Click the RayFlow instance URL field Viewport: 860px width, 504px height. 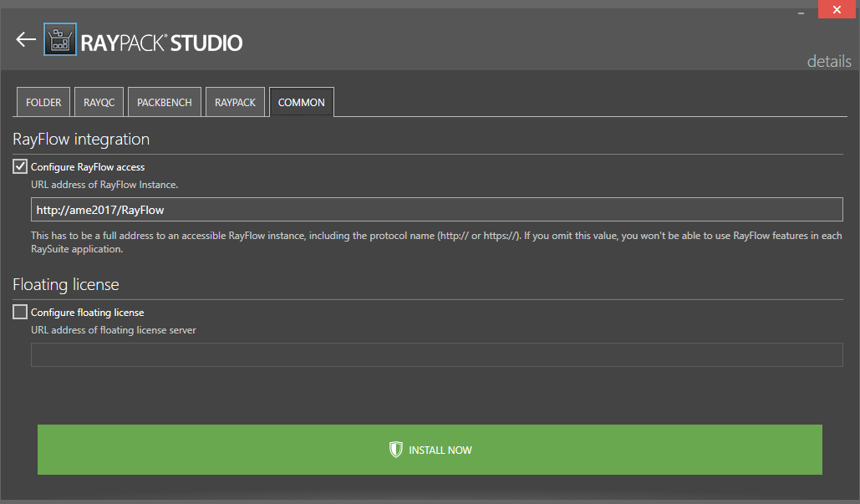[x=436, y=210]
